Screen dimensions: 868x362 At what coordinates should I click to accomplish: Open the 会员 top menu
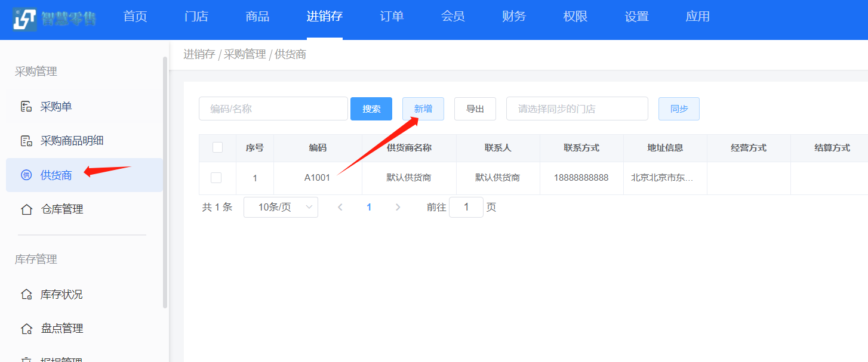pos(453,17)
